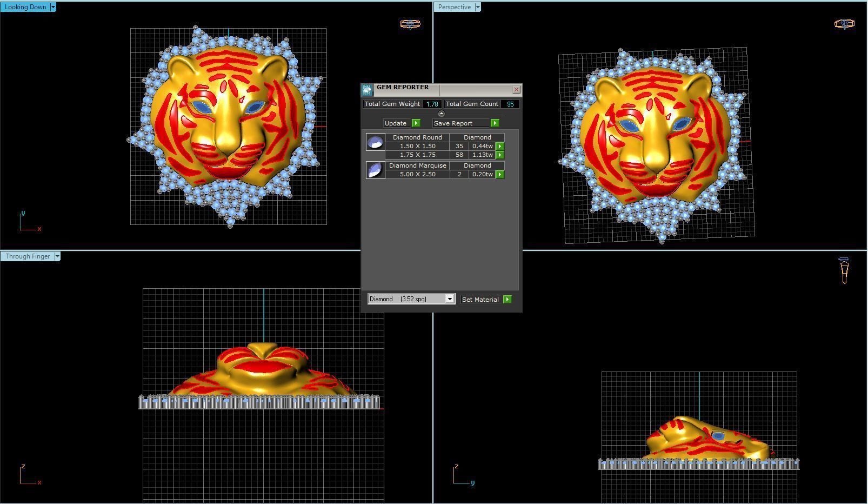Click the GEM REPORTER title text

pyautogui.click(x=403, y=87)
